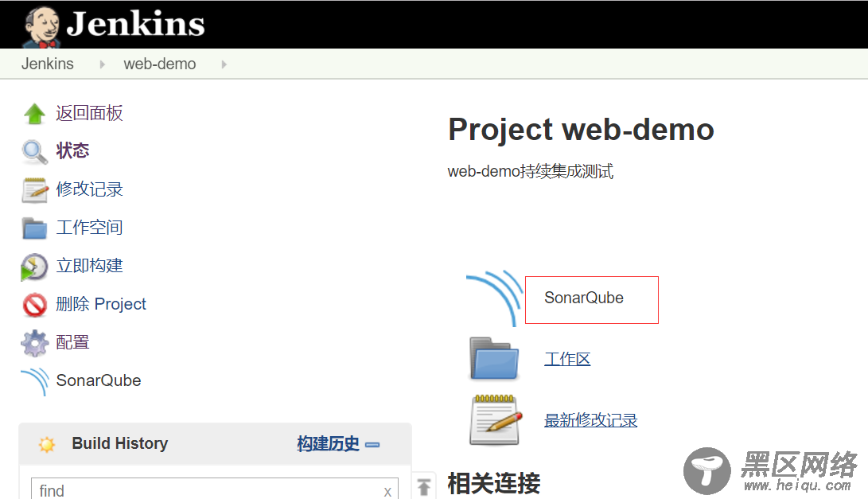This screenshot has height=499, width=868.
Task: Click the large notepad 最新修改记录 icon
Action: (x=496, y=420)
